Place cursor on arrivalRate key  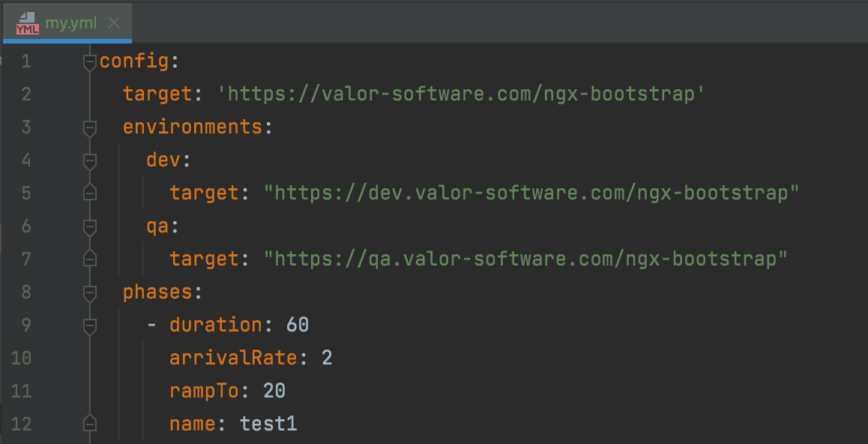click(233, 358)
